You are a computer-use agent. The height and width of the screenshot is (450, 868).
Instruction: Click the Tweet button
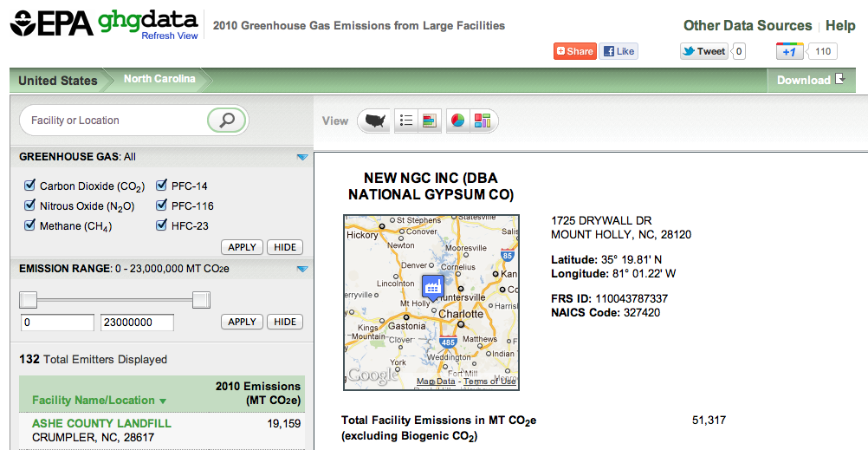(704, 51)
